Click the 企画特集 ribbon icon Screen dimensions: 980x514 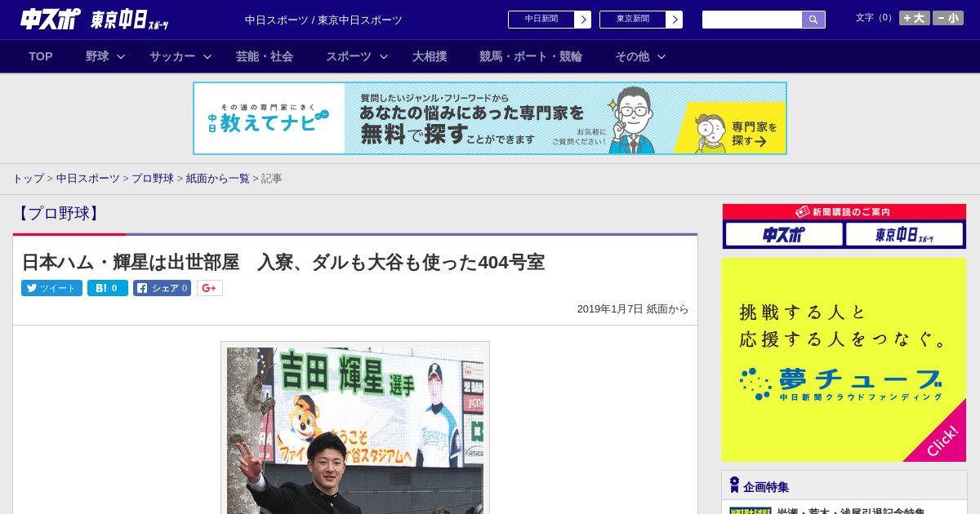(x=734, y=485)
